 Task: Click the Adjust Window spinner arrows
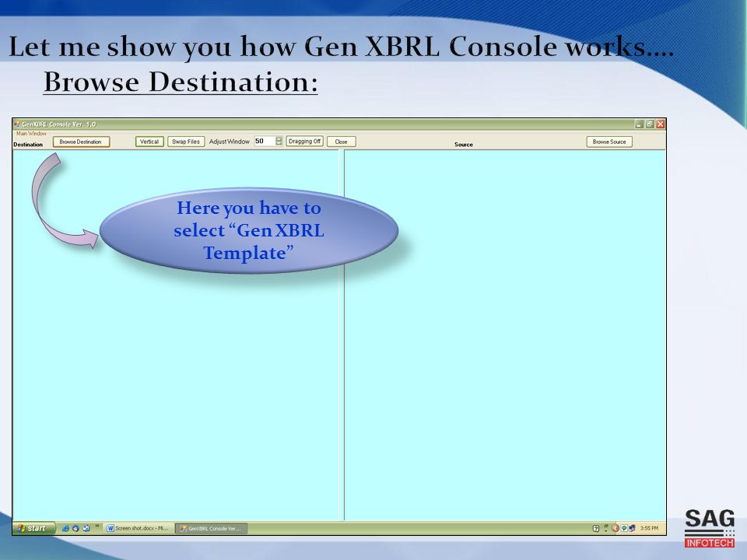[279, 141]
